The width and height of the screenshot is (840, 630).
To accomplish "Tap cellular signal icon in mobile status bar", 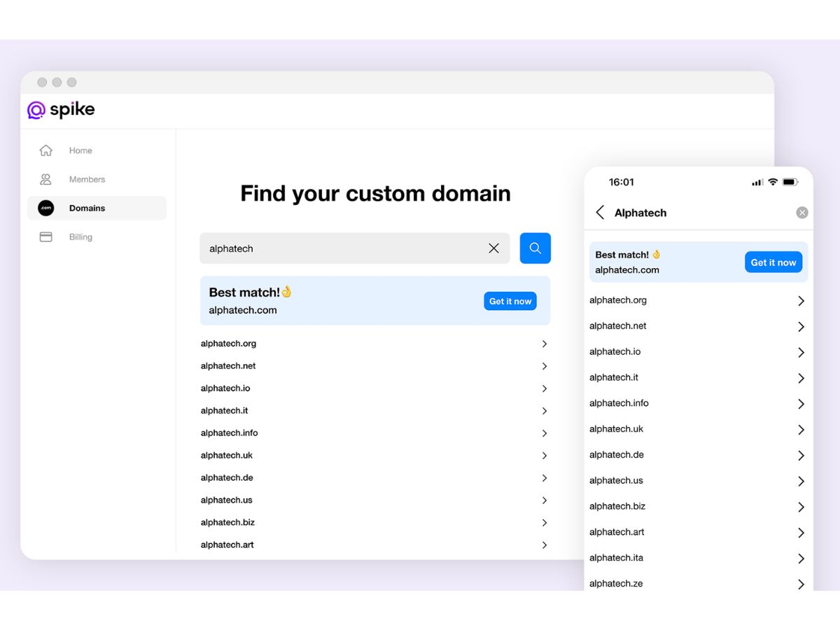I will click(757, 183).
